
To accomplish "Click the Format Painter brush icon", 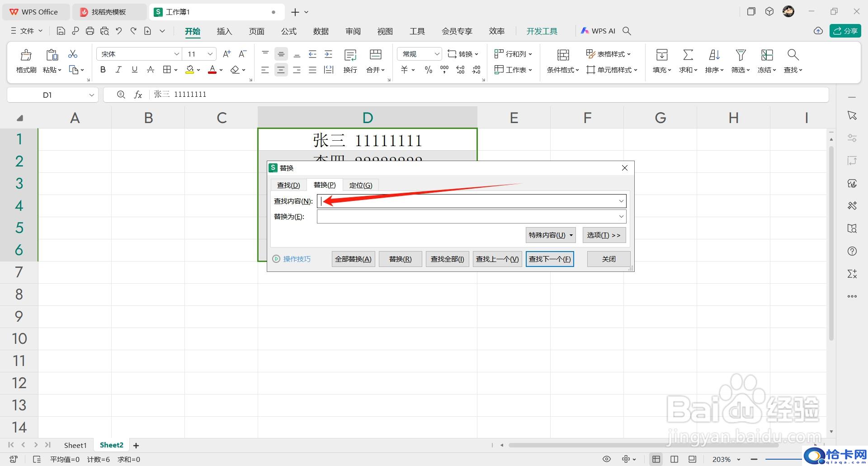I will 26,55.
